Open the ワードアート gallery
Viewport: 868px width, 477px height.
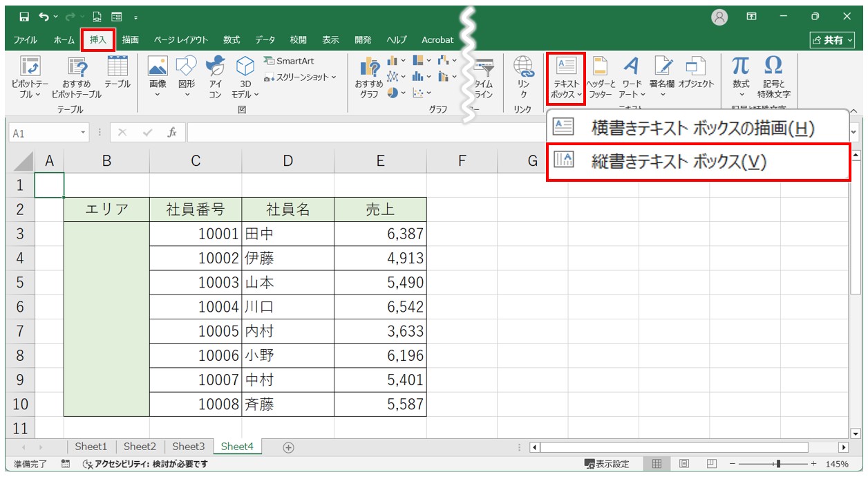[x=632, y=77]
